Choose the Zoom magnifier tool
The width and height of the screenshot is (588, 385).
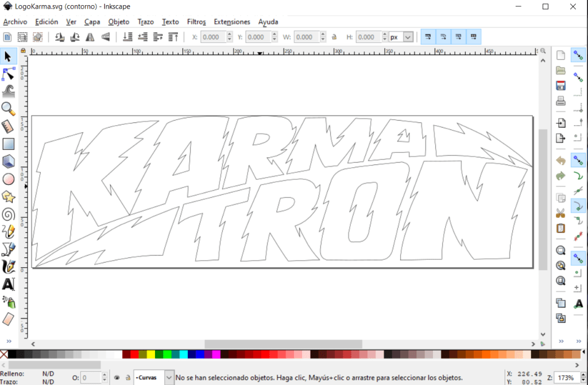[x=9, y=108]
